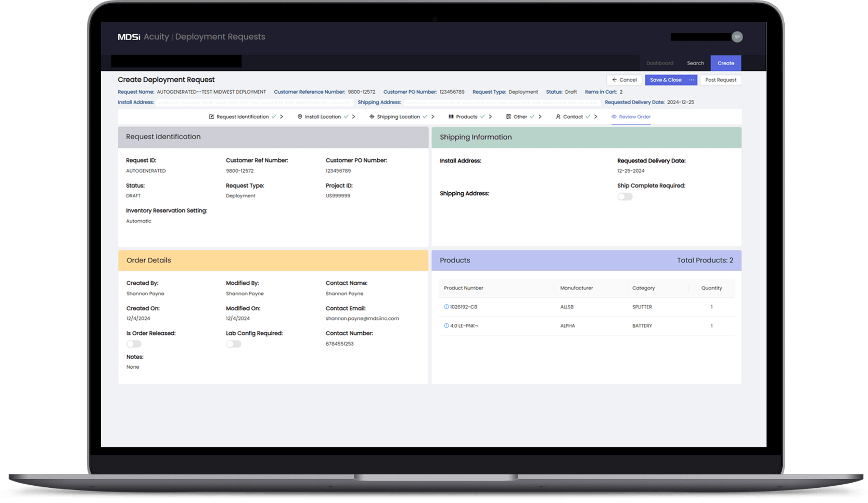This screenshot has width=868, height=503.
Task: Click the Install Location pin icon
Action: (x=300, y=117)
